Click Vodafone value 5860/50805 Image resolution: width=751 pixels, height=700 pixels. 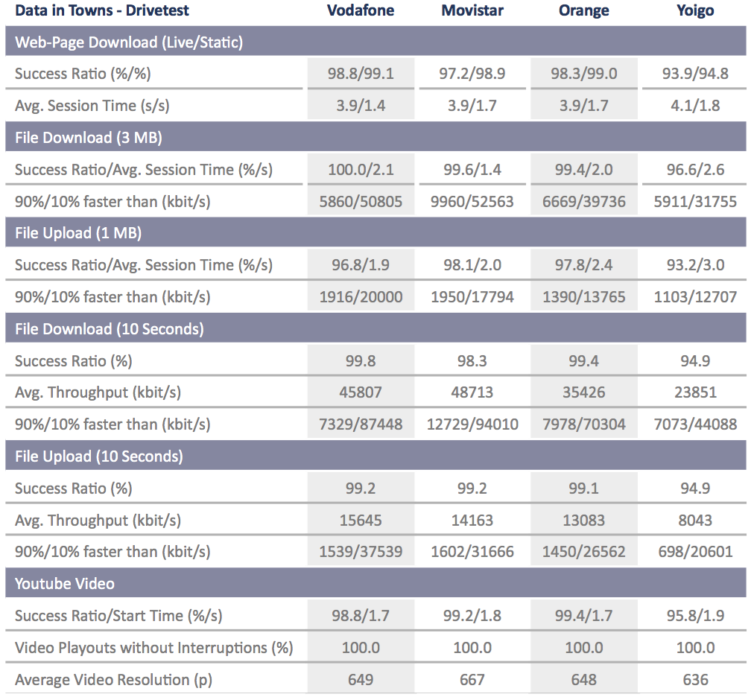pyautogui.click(x=361, y=202)
